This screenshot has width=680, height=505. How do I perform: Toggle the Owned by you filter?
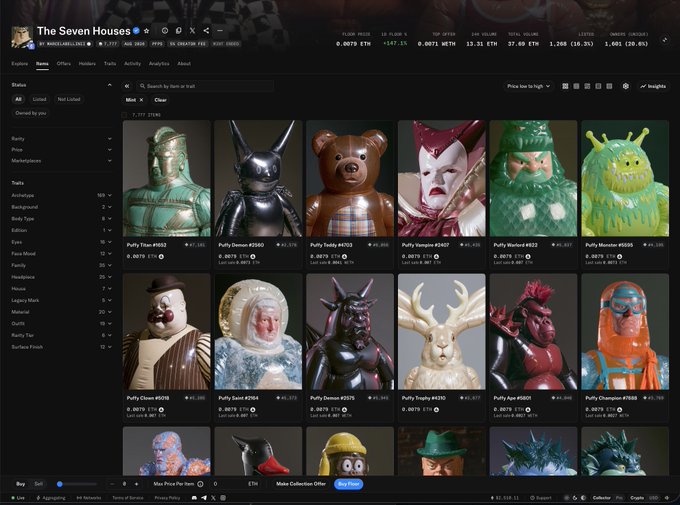[x=30, y=113]
